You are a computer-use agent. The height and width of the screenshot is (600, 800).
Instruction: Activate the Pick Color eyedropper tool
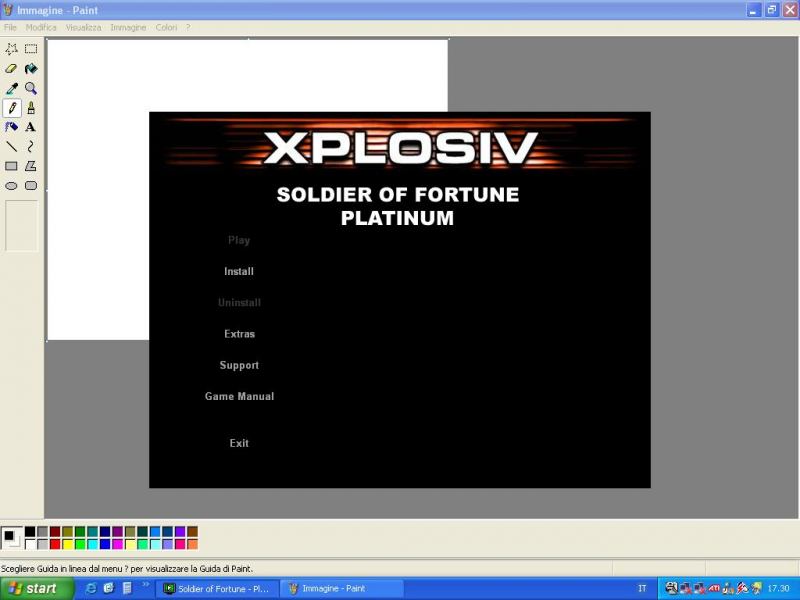[x=11, y=88]
